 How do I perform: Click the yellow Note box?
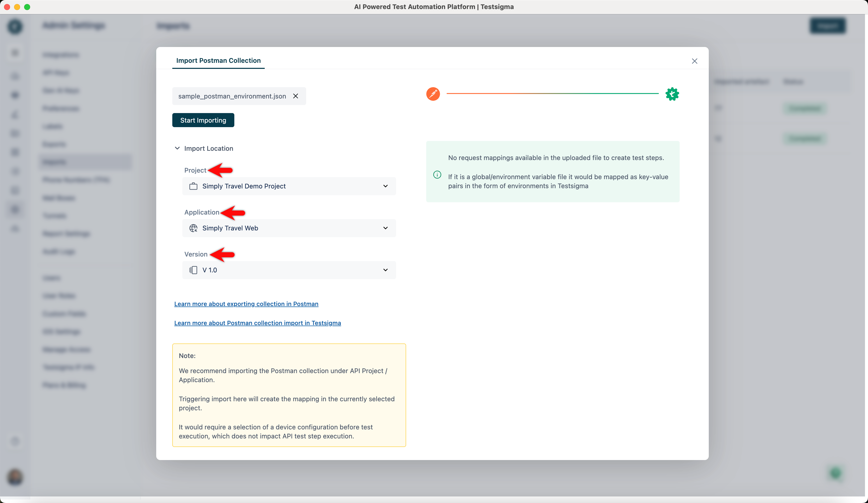coord(289,395)
